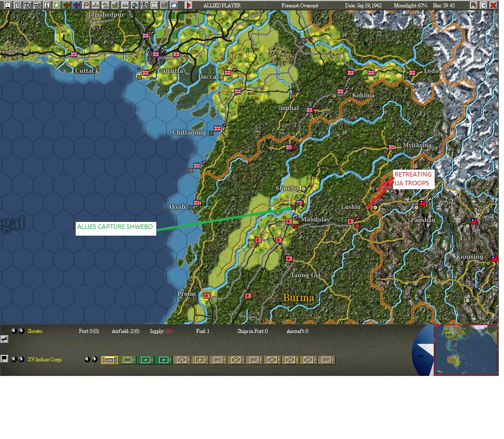Click the 'Forecast: Overcast' text
The image size is (504, 439).
[299, 5]
